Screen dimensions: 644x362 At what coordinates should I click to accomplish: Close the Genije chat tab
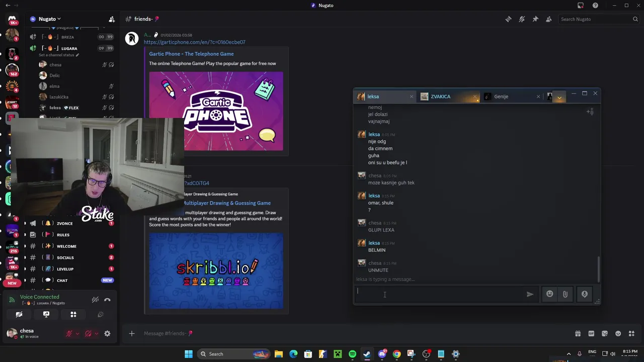click(538, 97)
